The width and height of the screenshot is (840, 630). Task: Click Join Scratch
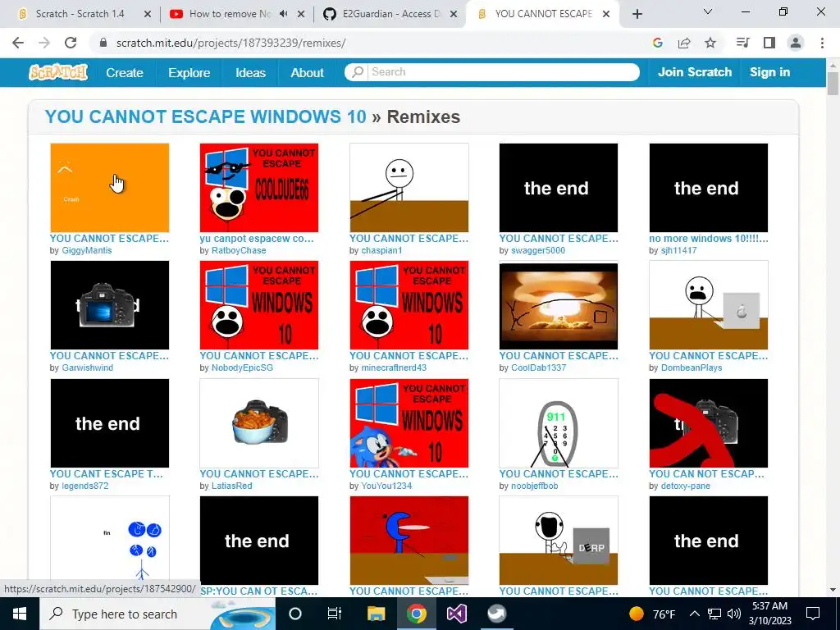coord(694,72)
